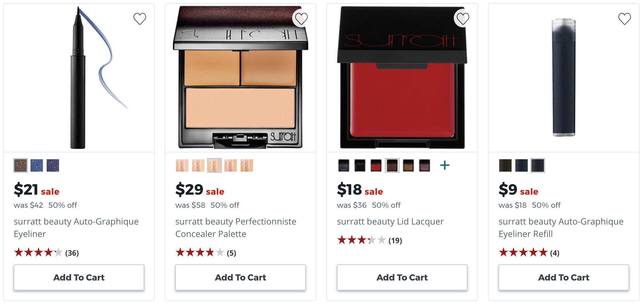Click heart icon on Perfectionniste Concealer Palette
Image resolution: width=644 pixels, height=306 pixels.
pos(301,19)
